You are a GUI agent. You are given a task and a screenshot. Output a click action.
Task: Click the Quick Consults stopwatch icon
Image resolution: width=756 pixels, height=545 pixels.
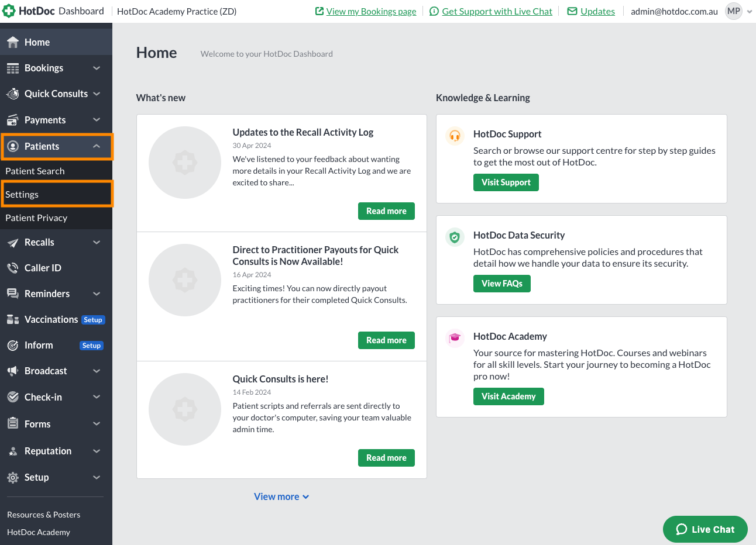click(13, 94)
